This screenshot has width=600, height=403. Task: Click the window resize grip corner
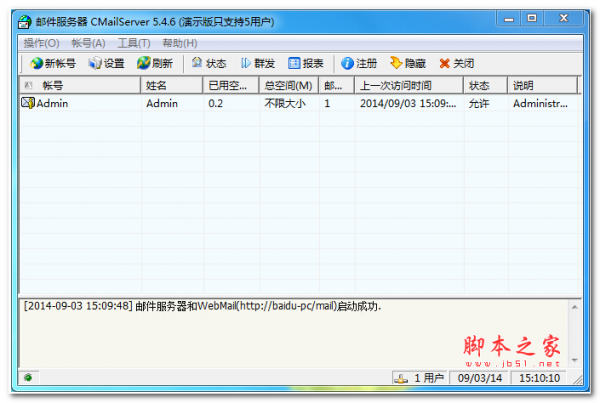coord(578,379)
